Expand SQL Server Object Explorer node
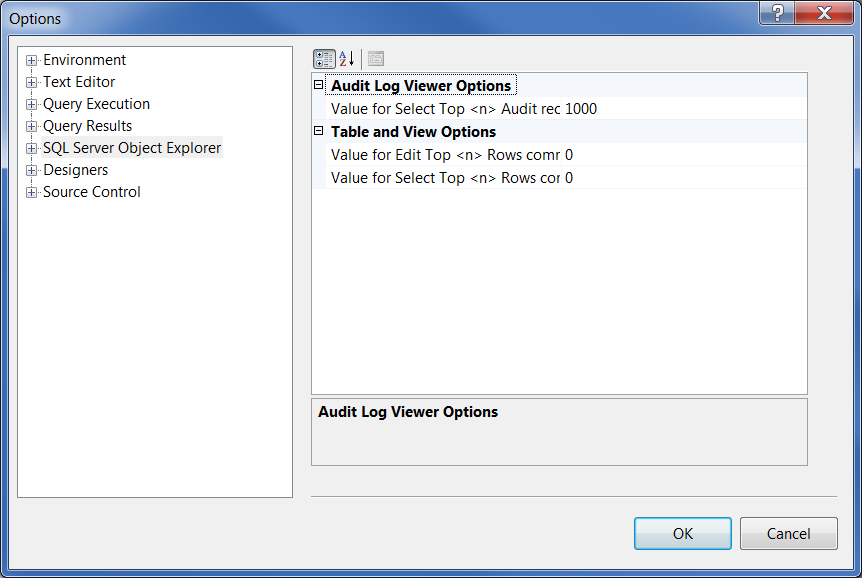This screenshot has height=578, width=862. pyautogui.click(x=31, y=148)
